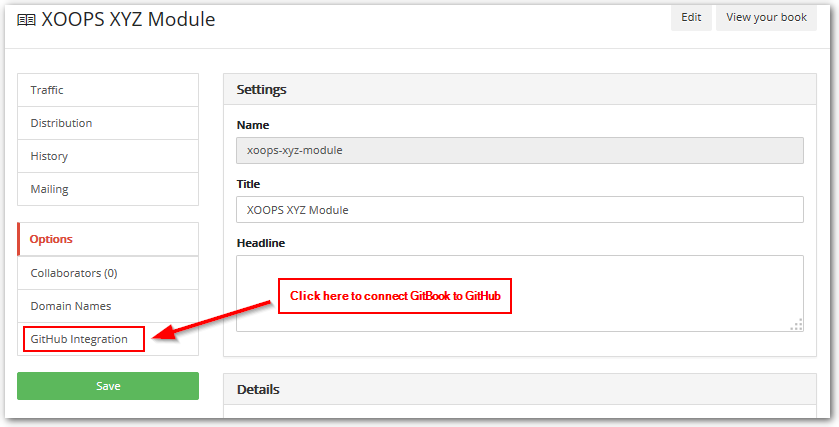Image resolution: width=839 pixels, height=427 pixels.
Task: Click the Edit button
Action: click(691, 18)
